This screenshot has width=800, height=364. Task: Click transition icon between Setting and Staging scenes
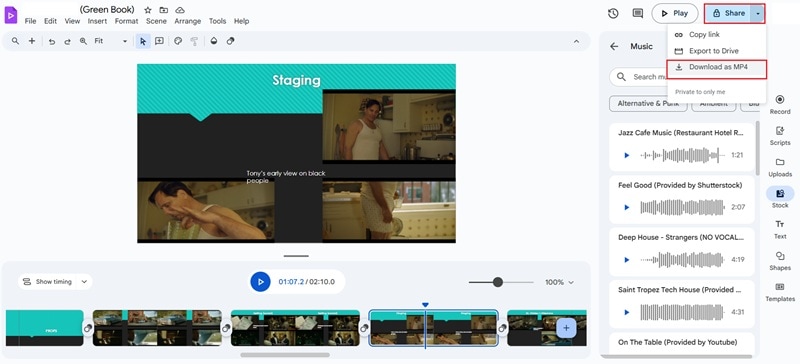pyautogui.click(x=364, y=329)
